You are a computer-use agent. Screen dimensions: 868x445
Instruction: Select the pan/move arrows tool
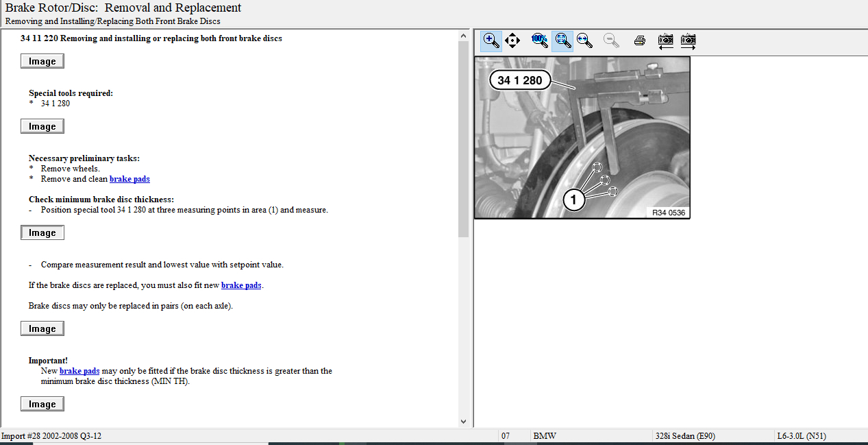512,40
